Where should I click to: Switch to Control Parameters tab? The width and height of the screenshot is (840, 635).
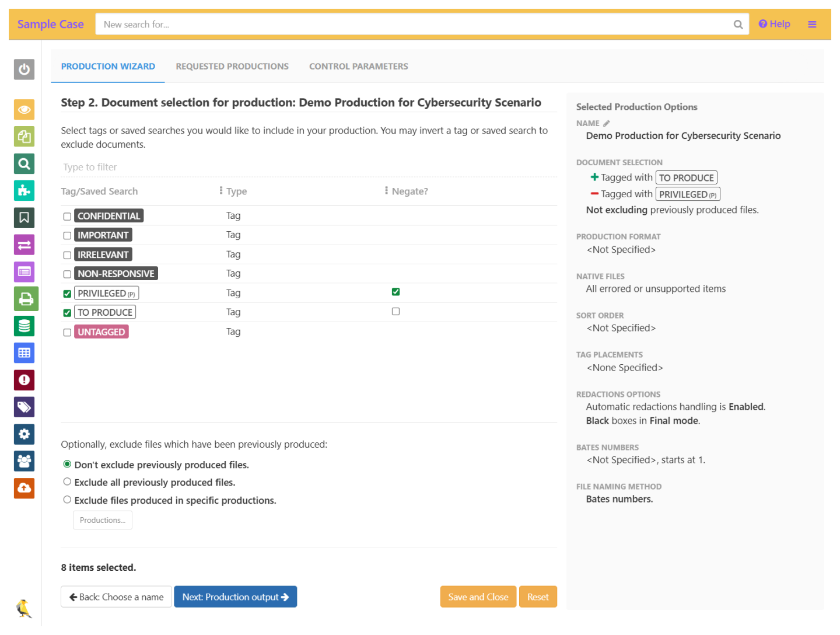358,67
